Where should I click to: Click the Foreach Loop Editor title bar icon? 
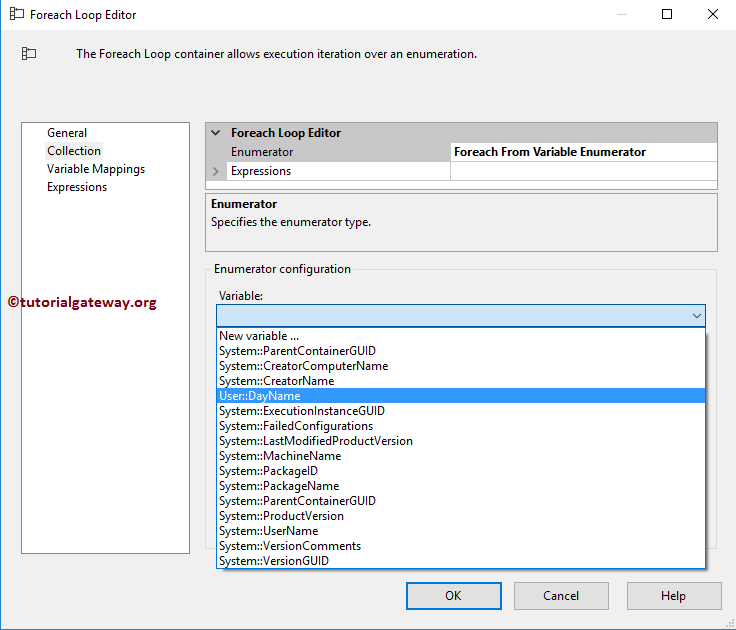pyautogui.click(x=16, y=14)
